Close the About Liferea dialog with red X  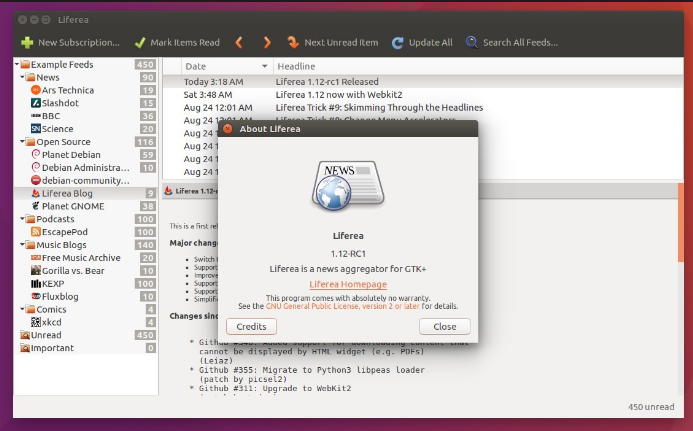click(228, 129)
